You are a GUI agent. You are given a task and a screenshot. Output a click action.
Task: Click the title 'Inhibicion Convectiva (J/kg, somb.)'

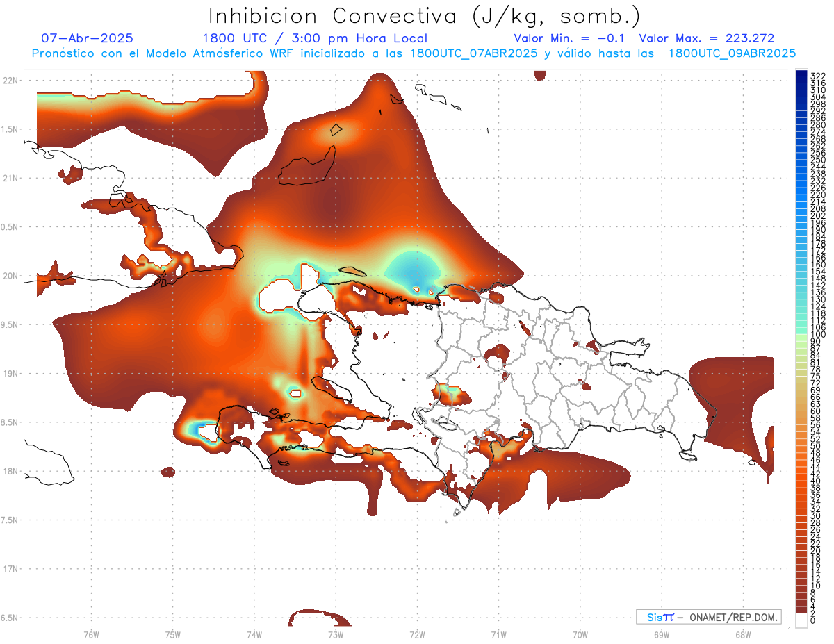425,16
